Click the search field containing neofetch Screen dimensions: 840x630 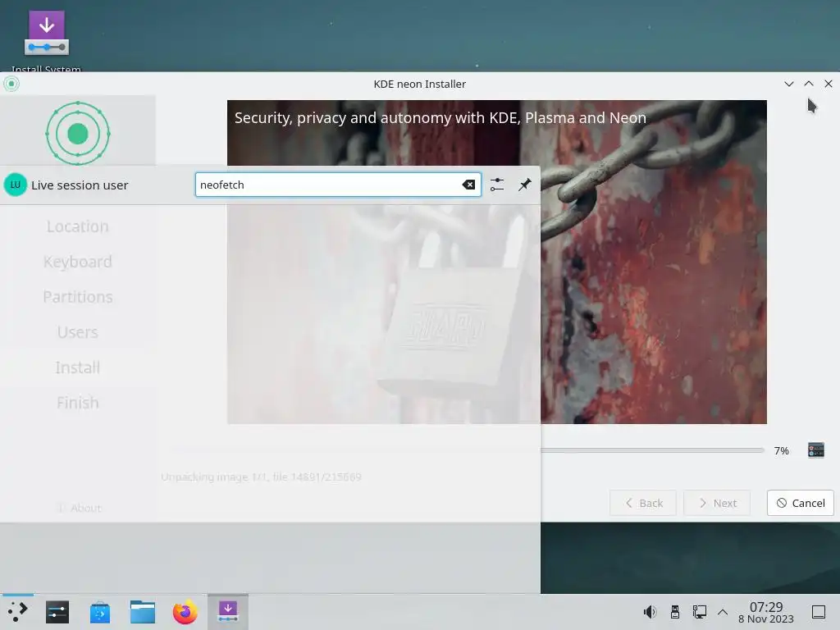[x=338, y=185]
